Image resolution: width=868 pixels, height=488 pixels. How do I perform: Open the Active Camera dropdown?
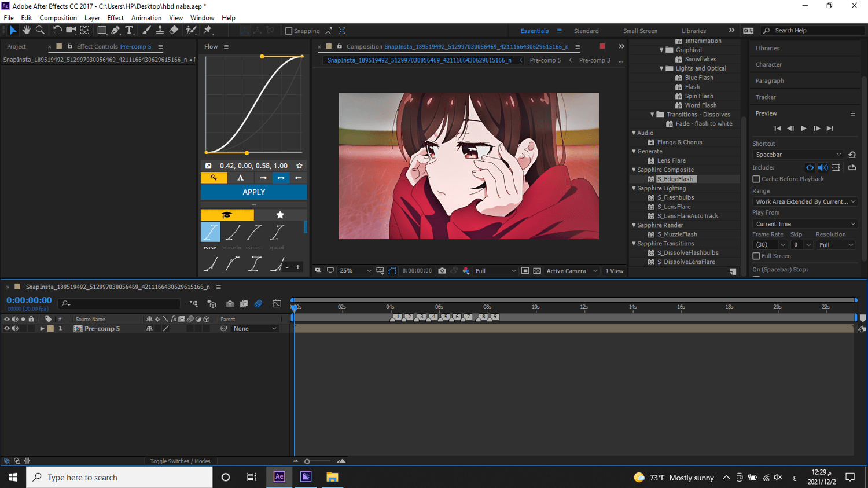pos(572,271)
